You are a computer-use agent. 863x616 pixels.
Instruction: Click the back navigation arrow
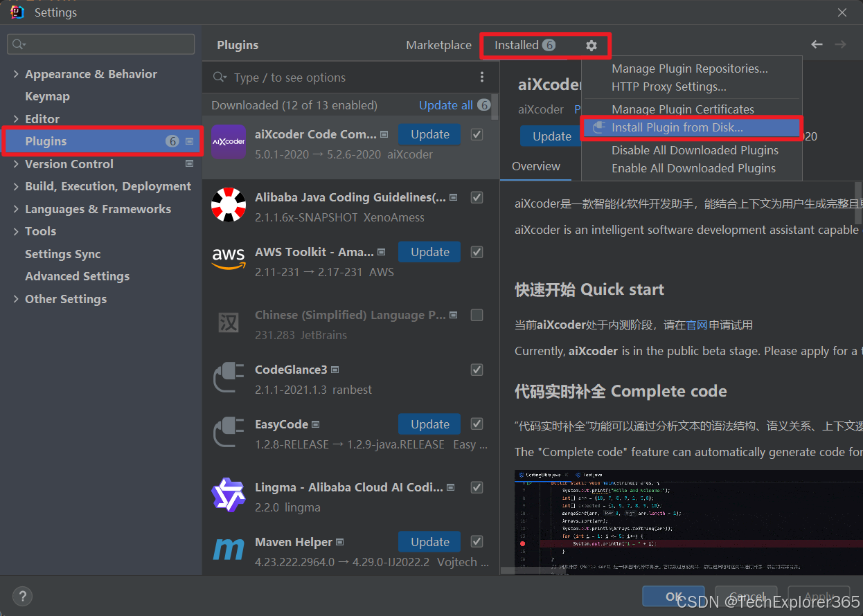click(817, 44)
